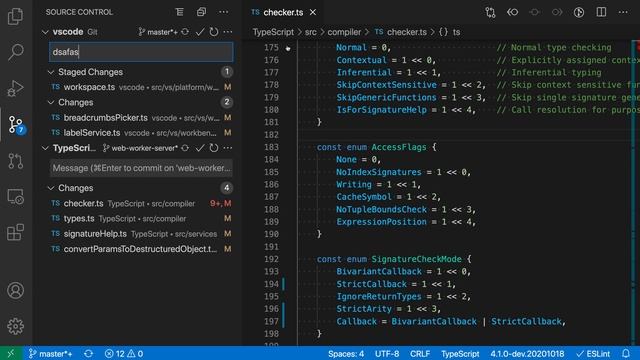Collapse the TypeScript Changes group
The image size is (640, 360).
pyautogui.click(x=51, y=188)
